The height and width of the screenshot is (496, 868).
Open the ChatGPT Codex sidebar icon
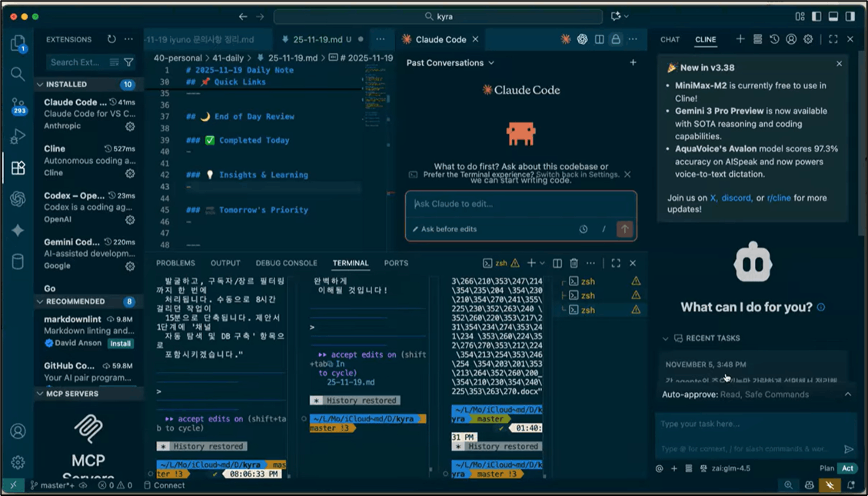[x=18, y=198]
